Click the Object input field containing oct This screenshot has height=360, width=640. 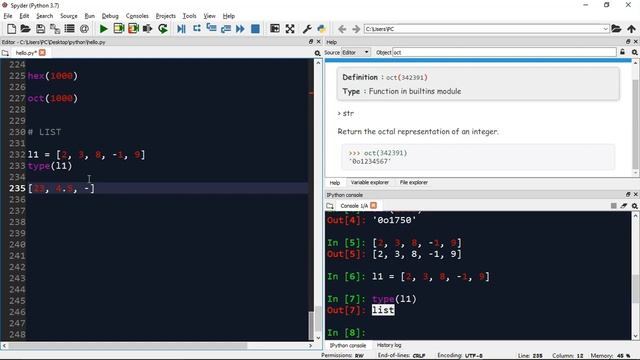point(504,52)
